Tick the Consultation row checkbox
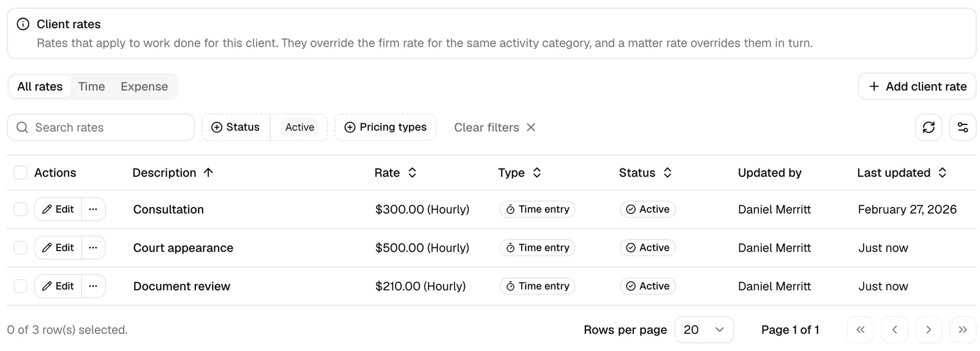The height and width of the screenshot is (351, 980). tap(20, 209)
